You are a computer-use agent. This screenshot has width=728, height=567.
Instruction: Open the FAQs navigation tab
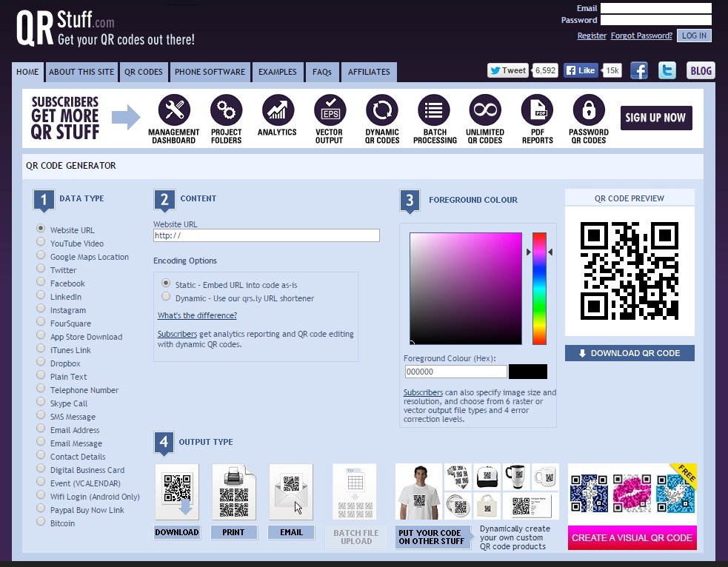pos(322,72)
